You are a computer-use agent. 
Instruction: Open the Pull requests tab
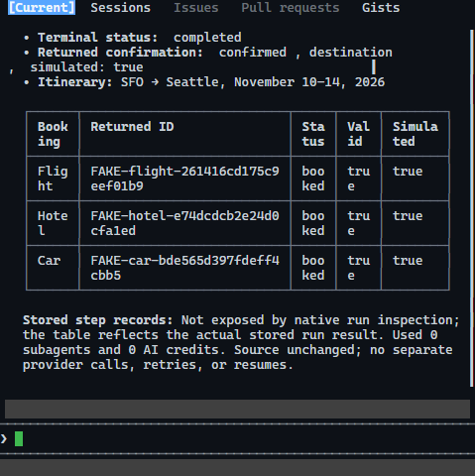pos(291,8)
